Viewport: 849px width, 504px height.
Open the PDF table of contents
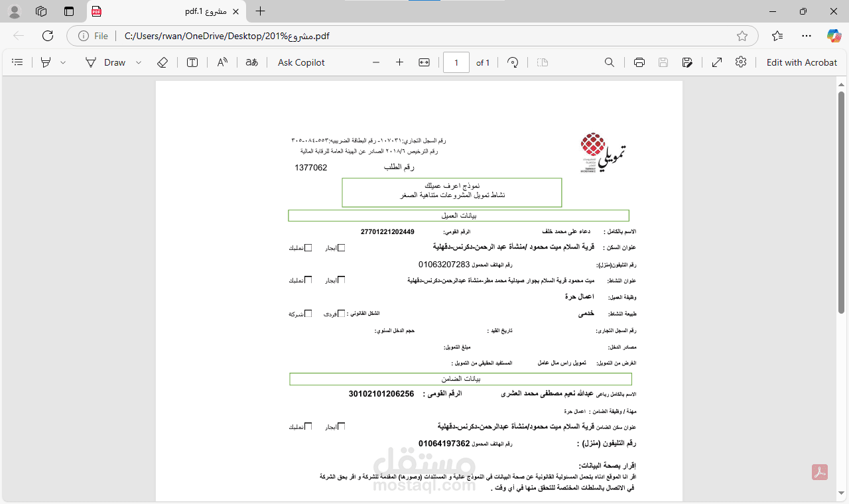(18, 62)
